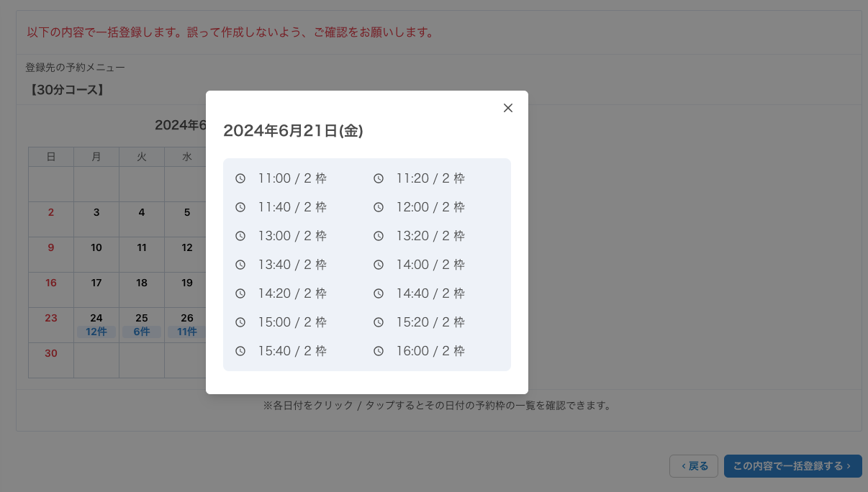
Task: Click the clock icon beside 14:20
Action: pos(240,293)
